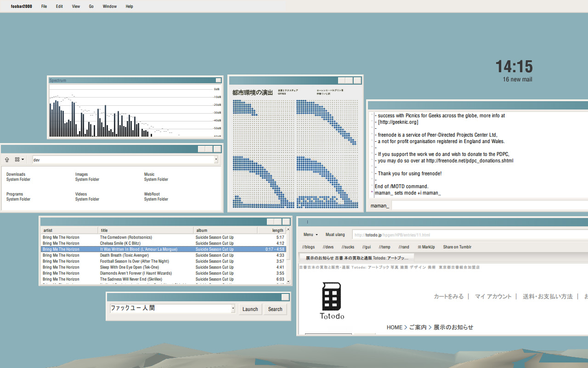Open the Edit menu

tap(59, 6)
